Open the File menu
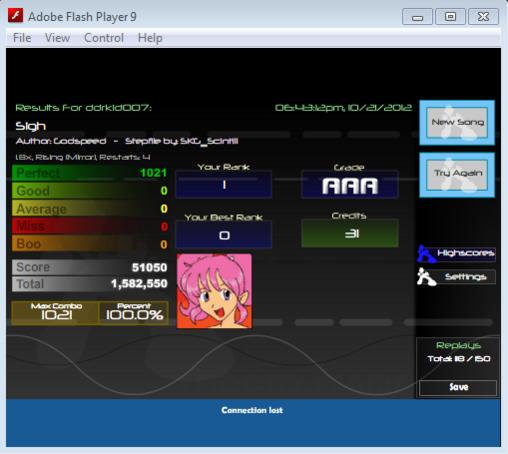Screen dimensions: 508x454 pyautogui.click(x=22, y=38)
